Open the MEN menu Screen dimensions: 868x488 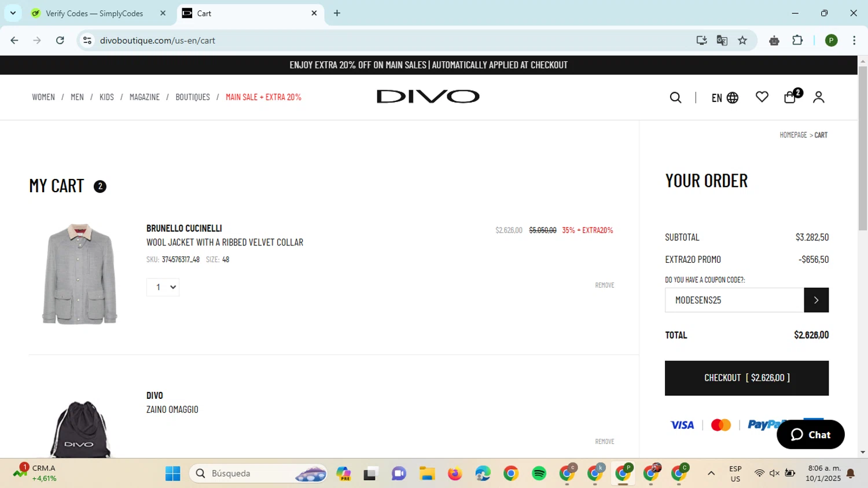77,97
